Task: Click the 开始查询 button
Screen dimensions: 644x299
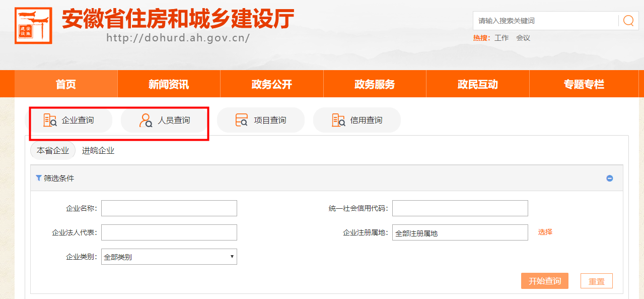Action: click(x=545, y=281)
